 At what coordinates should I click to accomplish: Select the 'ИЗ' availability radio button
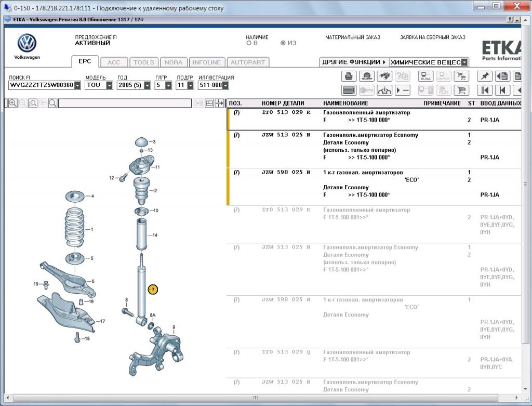pyautogui.click(x=283, y=43)
